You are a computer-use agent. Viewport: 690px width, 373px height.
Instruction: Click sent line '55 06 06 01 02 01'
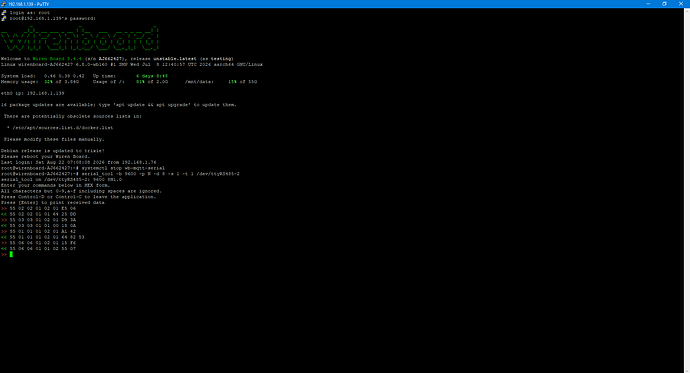coord(38,243)
